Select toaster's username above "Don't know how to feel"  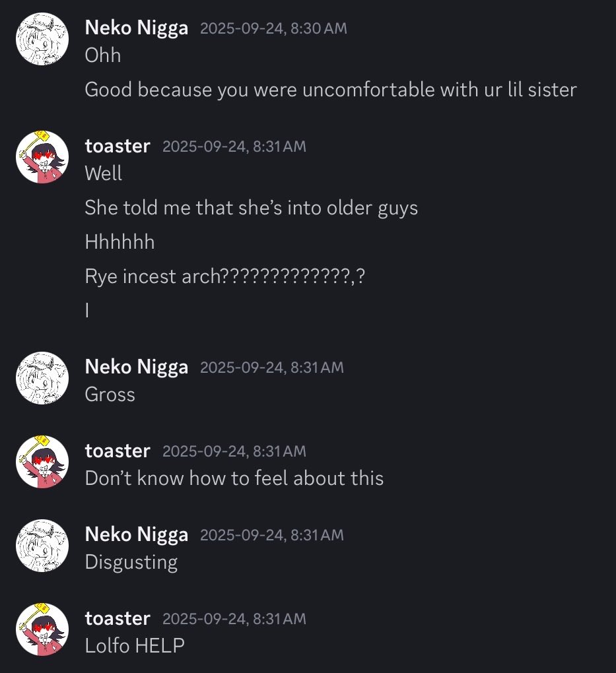click(x=118, y=451)
